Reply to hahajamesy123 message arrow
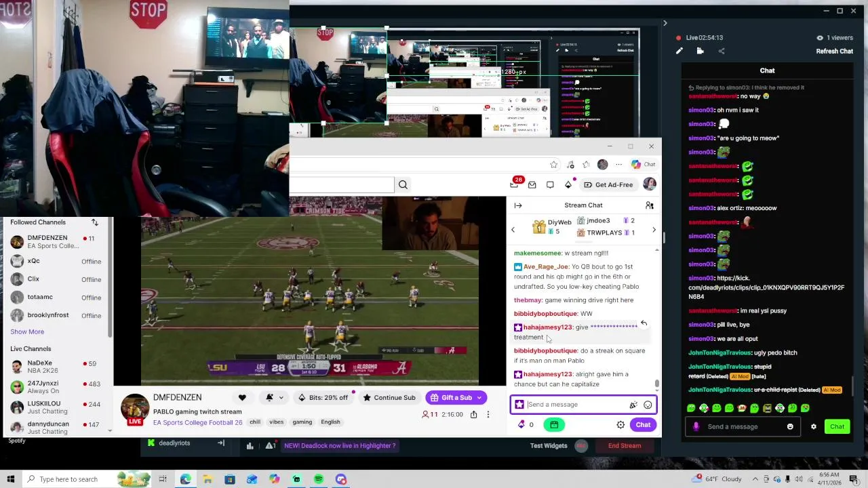This screenshot has height=488, width=868. [644, 324]
